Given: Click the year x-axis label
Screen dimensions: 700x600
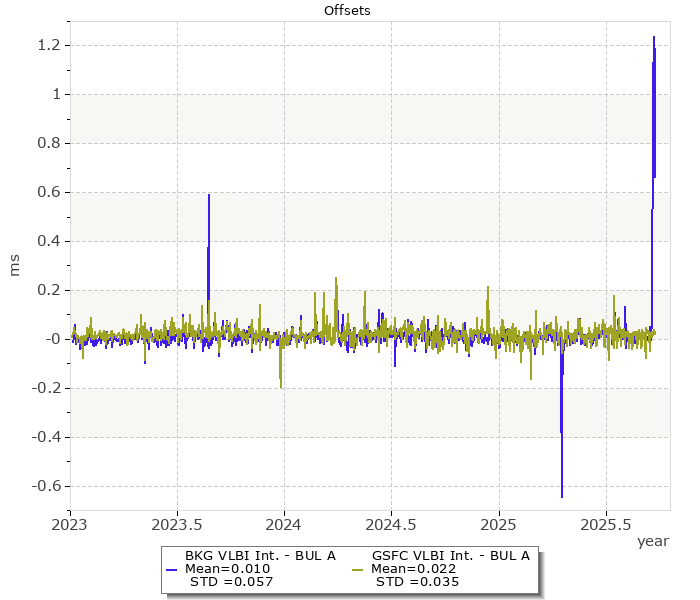Looking at the screenshot, I should 653,540.
